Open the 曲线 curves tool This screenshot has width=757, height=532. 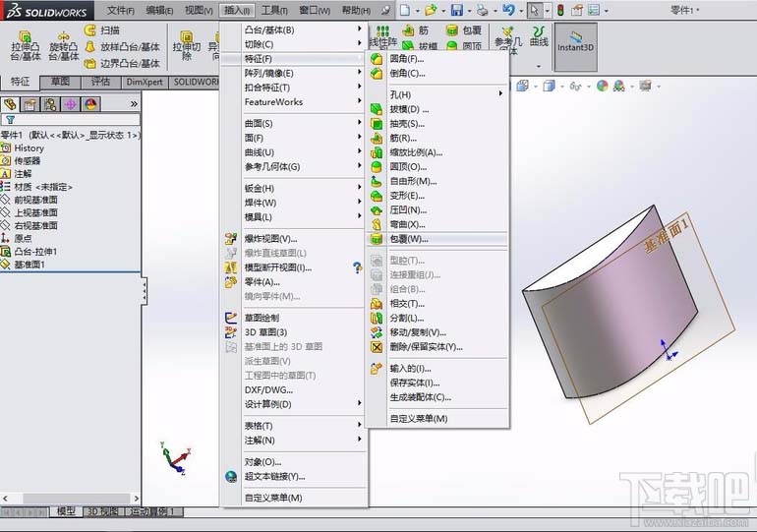tap(539, 36)
